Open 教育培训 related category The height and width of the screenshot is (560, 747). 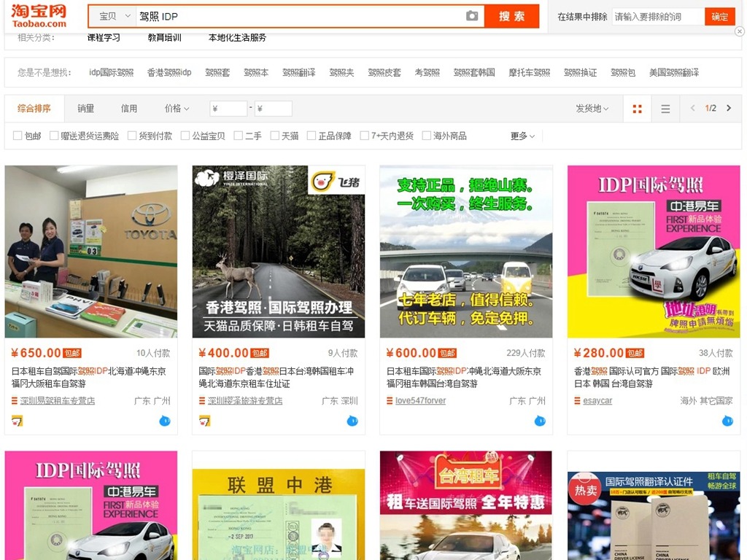click(x=165, y=38)
